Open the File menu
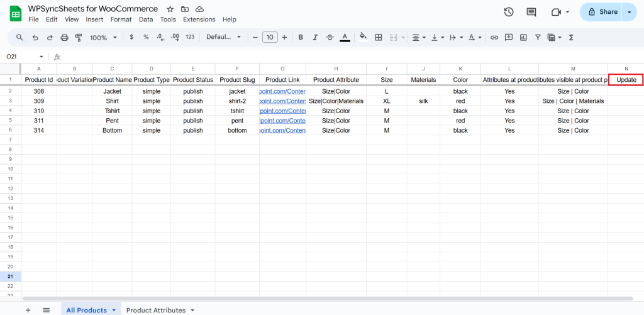This screenshot has height=315, width=644. 33,19
